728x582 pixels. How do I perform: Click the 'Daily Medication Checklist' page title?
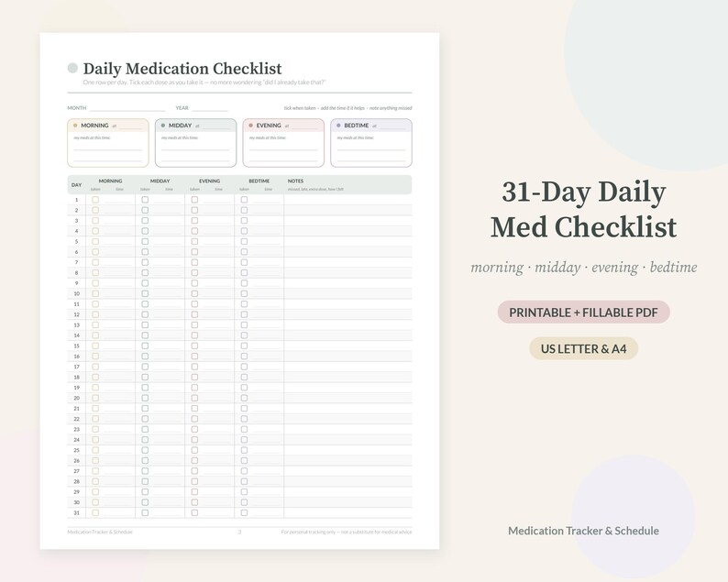coord(182,69)
